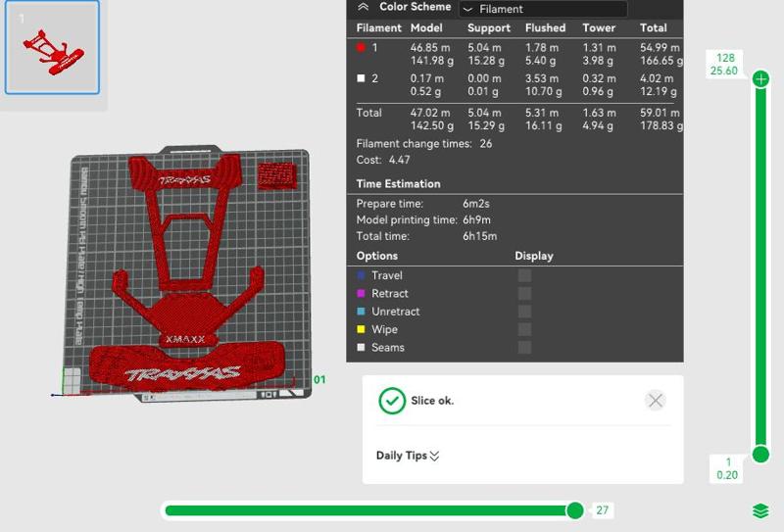
Task: Click the 'Cost: 4.47' text
Action: click(383, 160)
